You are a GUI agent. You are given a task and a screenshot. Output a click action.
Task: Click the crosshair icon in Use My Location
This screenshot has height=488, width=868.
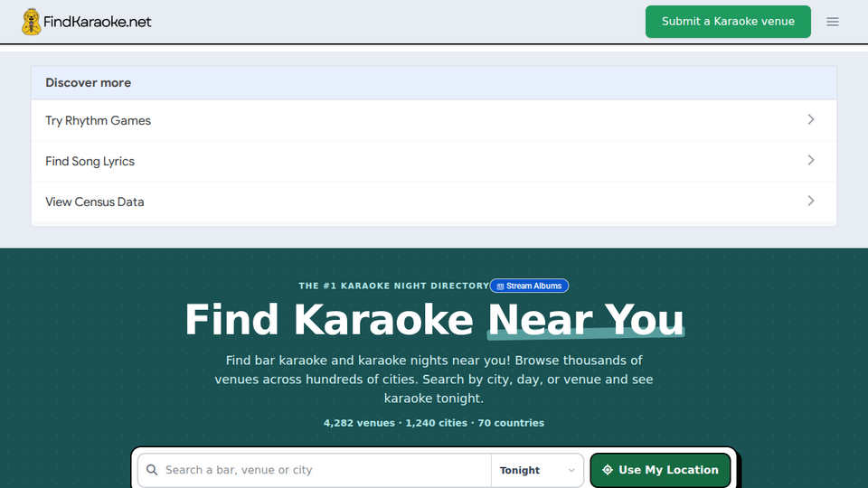coord(608,470)
